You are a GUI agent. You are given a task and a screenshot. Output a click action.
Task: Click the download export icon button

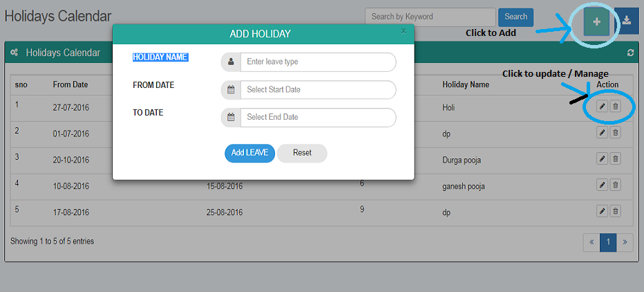tap(627, 21)
